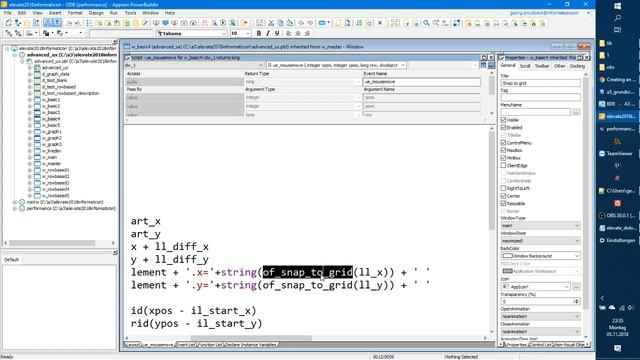Open the Event List tab
Image resolution: width=640 pixels, height=360 pixels.
[186, 345]
